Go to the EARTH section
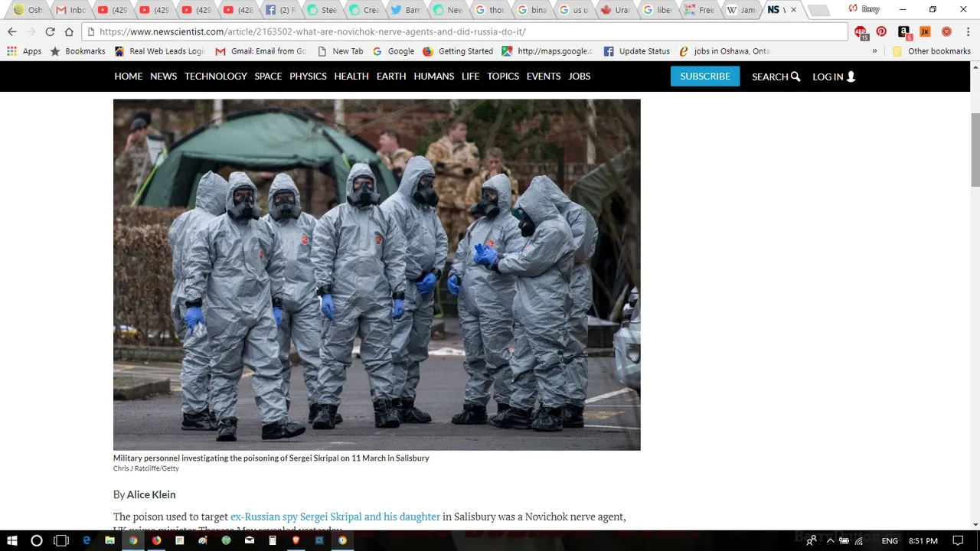980x551 pixels. [391, 77]
